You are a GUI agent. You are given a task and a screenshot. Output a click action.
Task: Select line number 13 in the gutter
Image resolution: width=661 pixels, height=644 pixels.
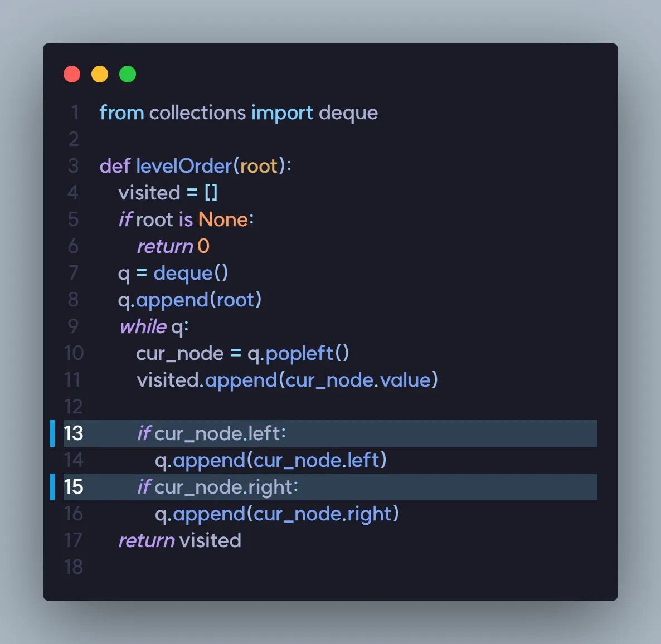tap(74, 433)
